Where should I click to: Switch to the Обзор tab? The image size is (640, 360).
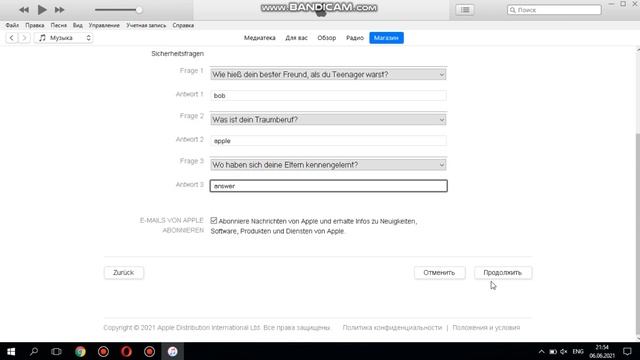click(x=327, y=38)
